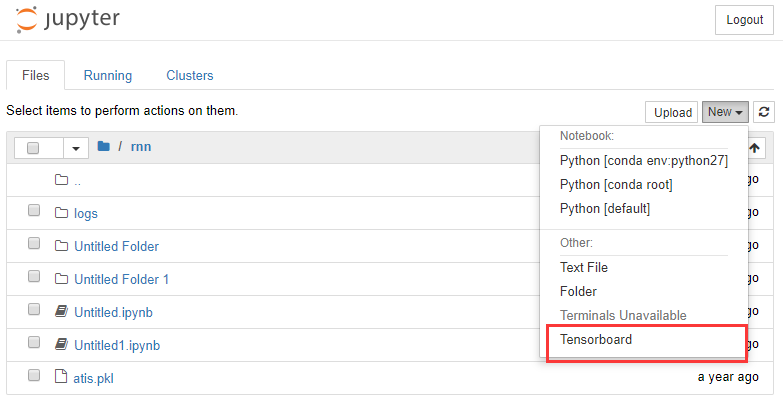Select Python [conda env:python27] notebook
Screen dimensions: 783x404
(x=643, y=160)
